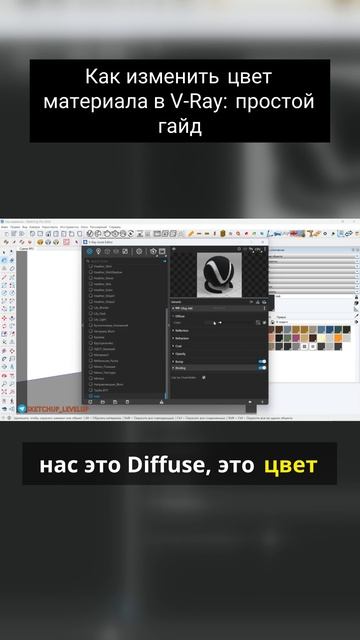Expand the Reflection section
The image size is (360, 640).
click(181, 331)
